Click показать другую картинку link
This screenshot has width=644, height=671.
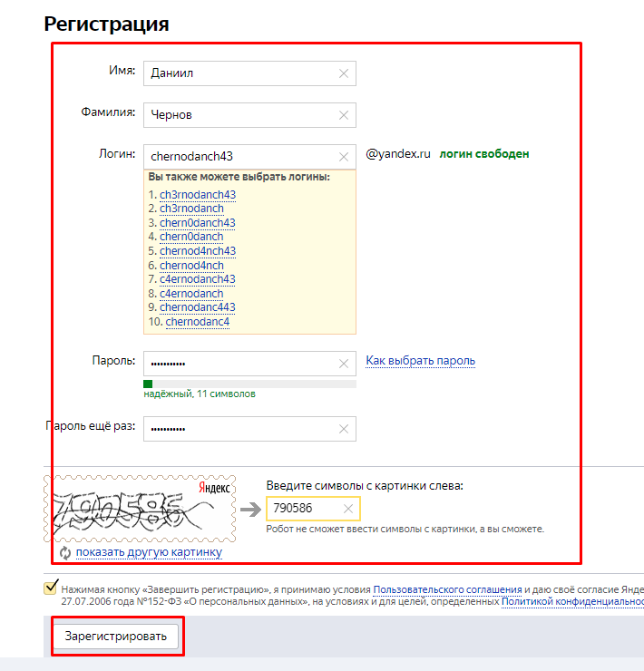pos(149,552)
